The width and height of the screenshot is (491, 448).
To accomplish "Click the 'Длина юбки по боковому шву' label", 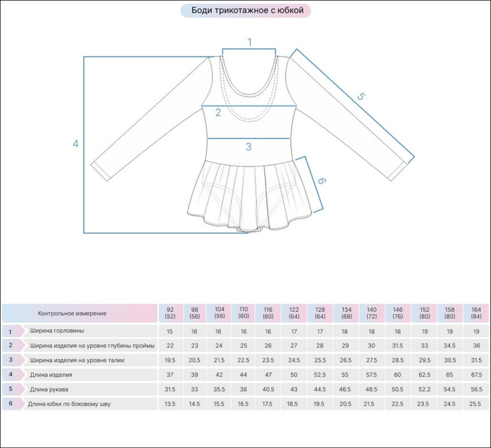I will point(69,404).
